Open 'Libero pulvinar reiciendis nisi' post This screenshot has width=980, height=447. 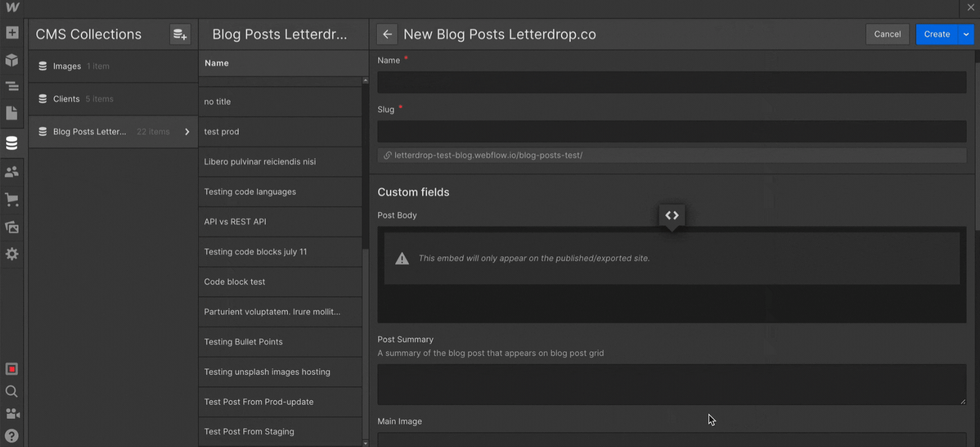[280, 162]
